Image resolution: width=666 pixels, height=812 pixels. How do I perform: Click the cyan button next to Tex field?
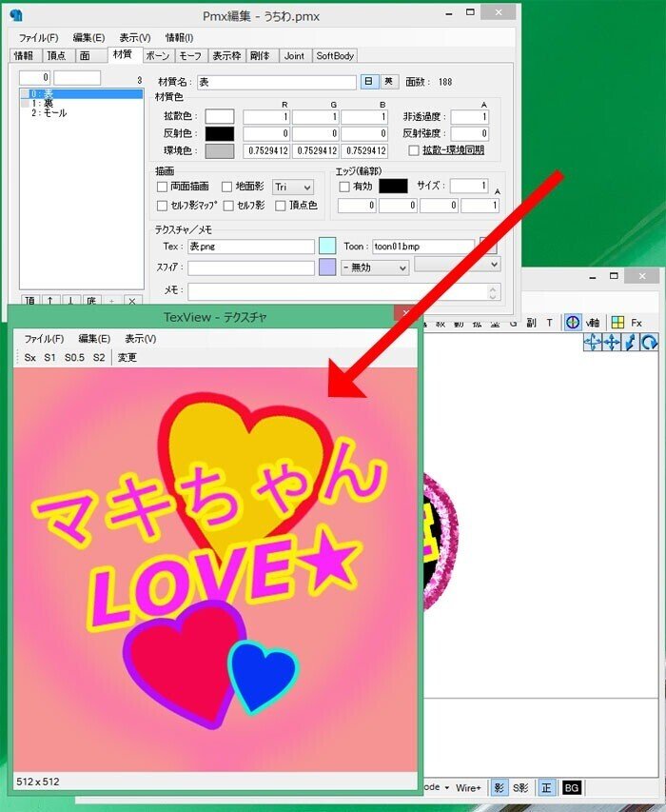point(327,246)
